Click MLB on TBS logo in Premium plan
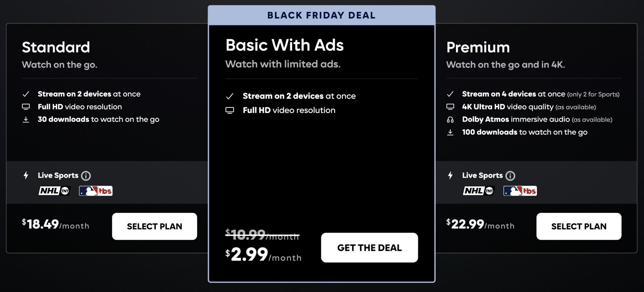This screenshot has width=644, height=292. tap(520, 191)
